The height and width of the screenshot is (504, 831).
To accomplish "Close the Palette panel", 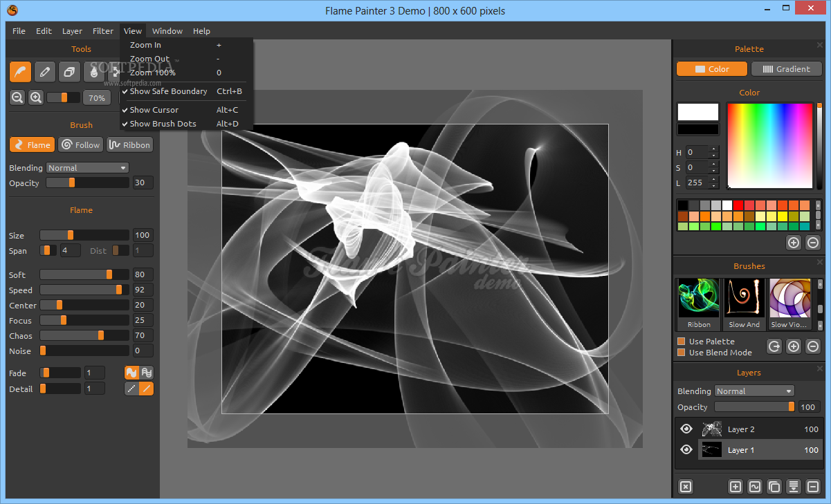I will [x=820, y=45].
